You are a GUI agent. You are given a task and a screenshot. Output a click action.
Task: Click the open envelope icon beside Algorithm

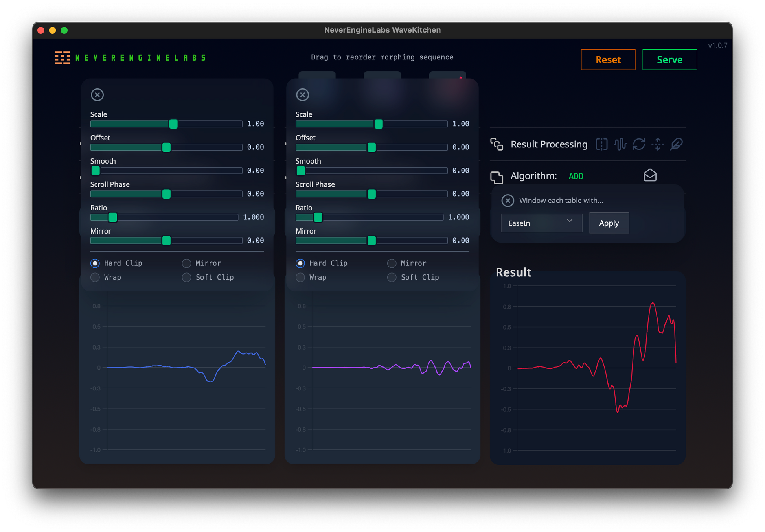(650, 175)
